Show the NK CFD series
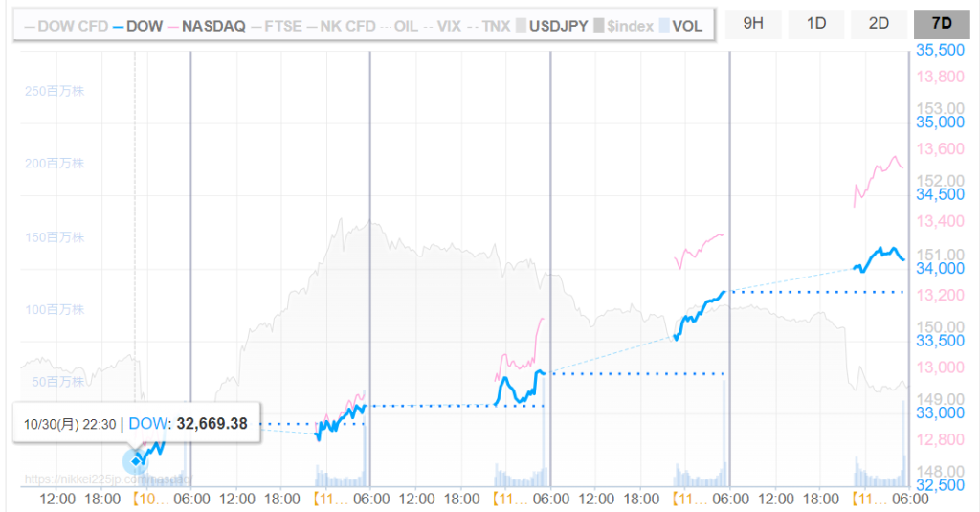This screenshot has width=980, height=512. tap(346, 26)
